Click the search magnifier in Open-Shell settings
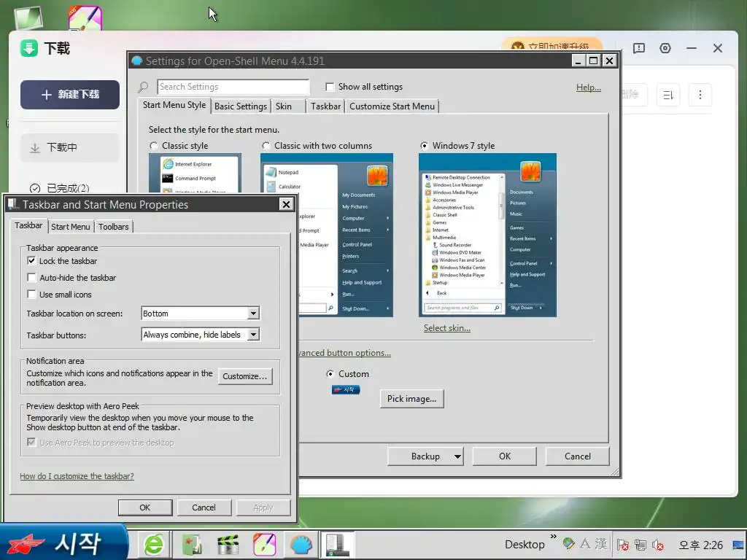This screenshot has height=560, width=747. coord(143,87)
